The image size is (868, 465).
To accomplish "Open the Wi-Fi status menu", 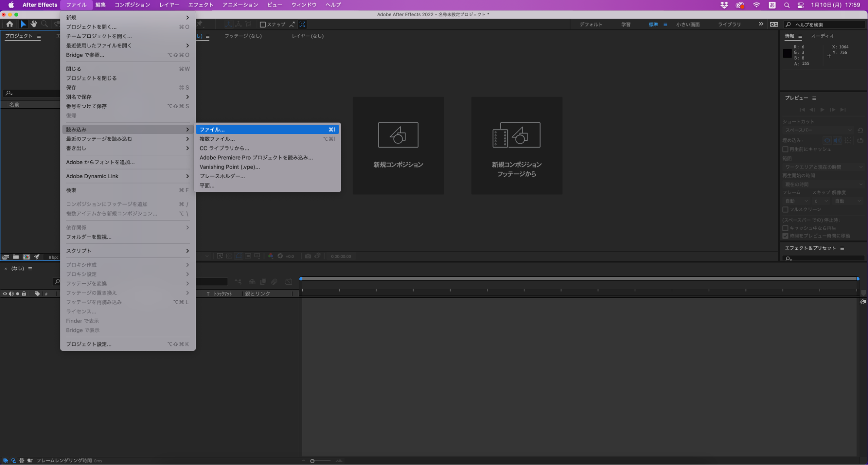I will pyautogui.click(x=756, y=5).
